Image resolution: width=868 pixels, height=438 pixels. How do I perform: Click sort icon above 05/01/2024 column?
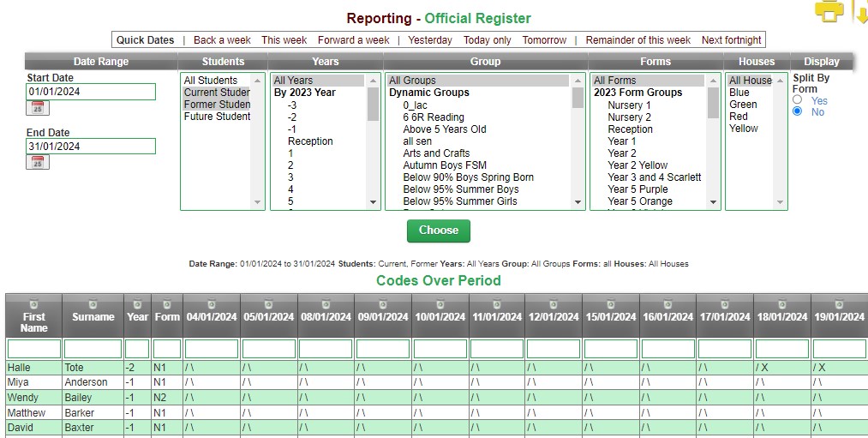tap(268, 304)
